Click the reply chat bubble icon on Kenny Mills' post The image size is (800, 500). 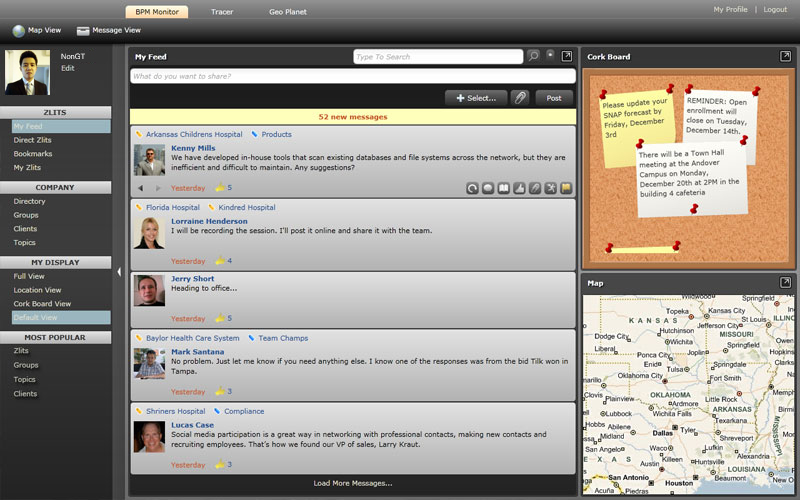coord(488,188)
